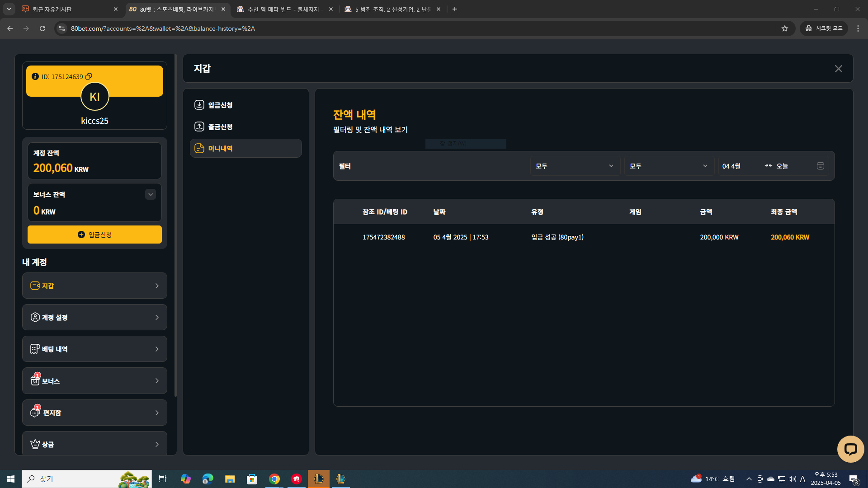Viewport: 868px width, 488px height.
Task: Click the 입금신청 download icon
Action: [x=199, y=105]
